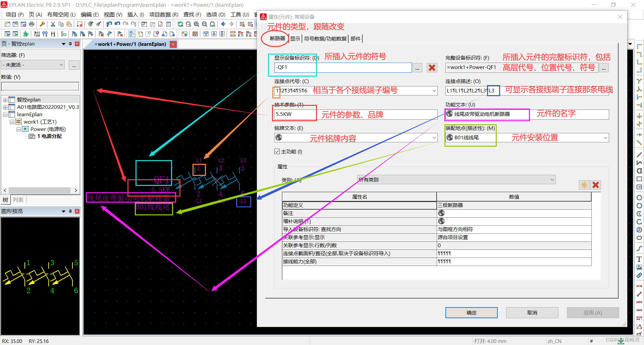Click the red X next to device tag
The width and height of the screenshot is (644, 345).
pyautogui.click(x=432, y=68)
